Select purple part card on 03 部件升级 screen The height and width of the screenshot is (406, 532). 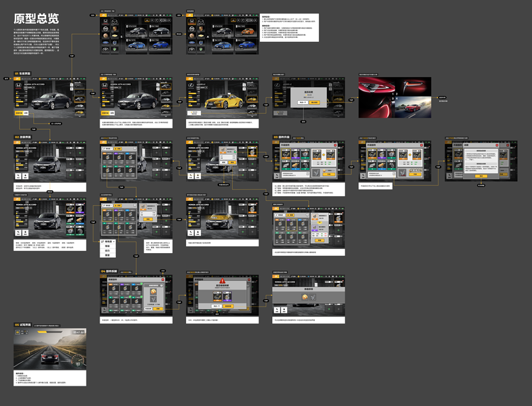(x=296, y=154)
